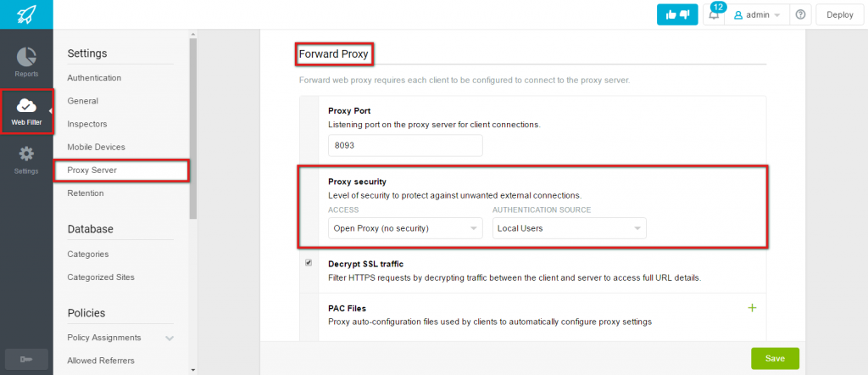Go to Categorized Sites menu item
Image resolution: width=868 pixels, height=375 pixels.
[101, 277]
